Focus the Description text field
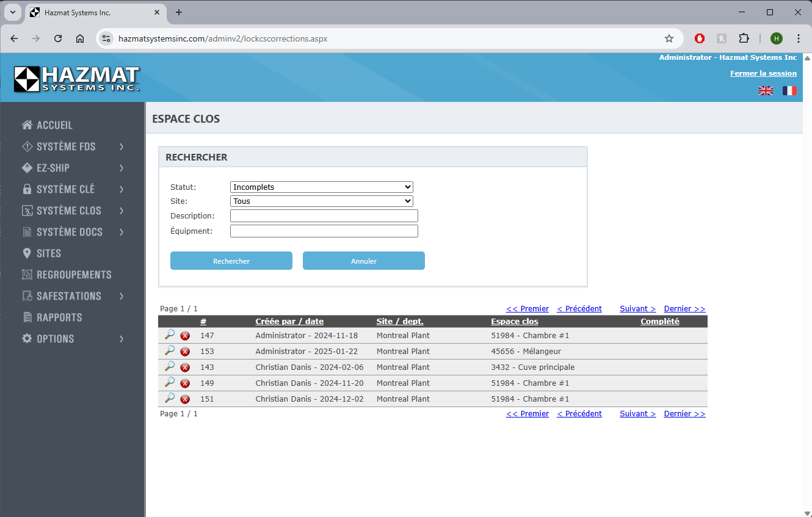The image size is (812, 517). [x=324, y=216]
